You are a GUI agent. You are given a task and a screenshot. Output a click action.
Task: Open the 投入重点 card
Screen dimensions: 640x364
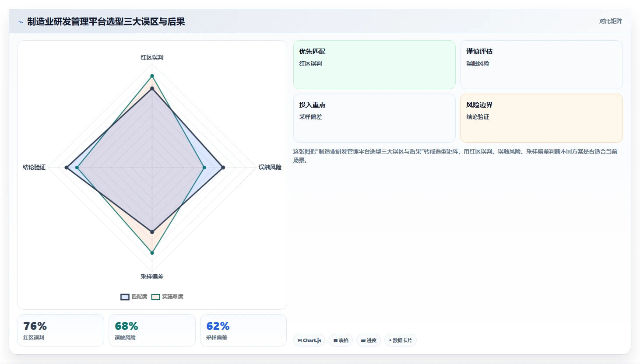click(374, 118)
